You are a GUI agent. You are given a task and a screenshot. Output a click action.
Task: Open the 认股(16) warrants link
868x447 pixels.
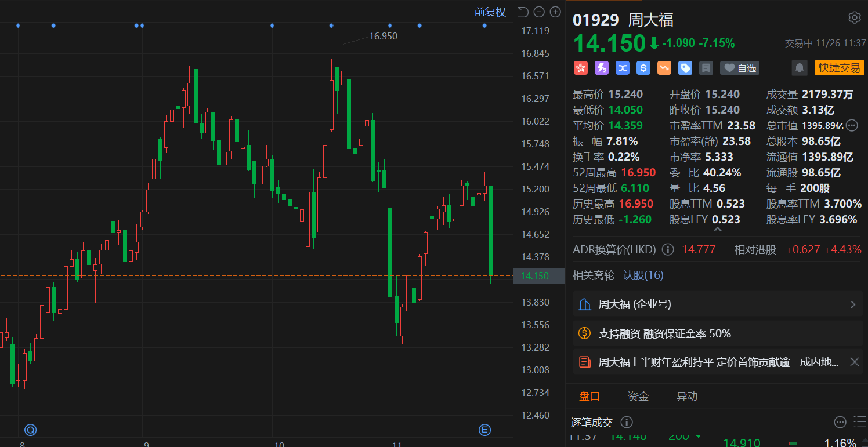click(x=643, y=275)
